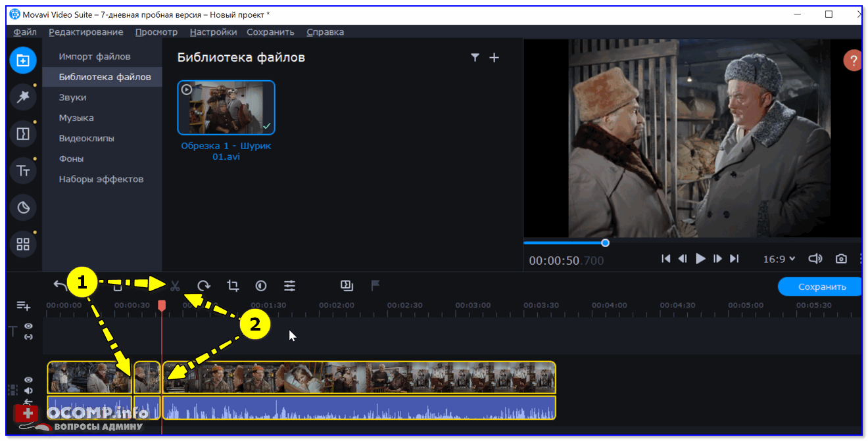Click the scissors Split tool
The image size is (868, 441).
point(175,286)
